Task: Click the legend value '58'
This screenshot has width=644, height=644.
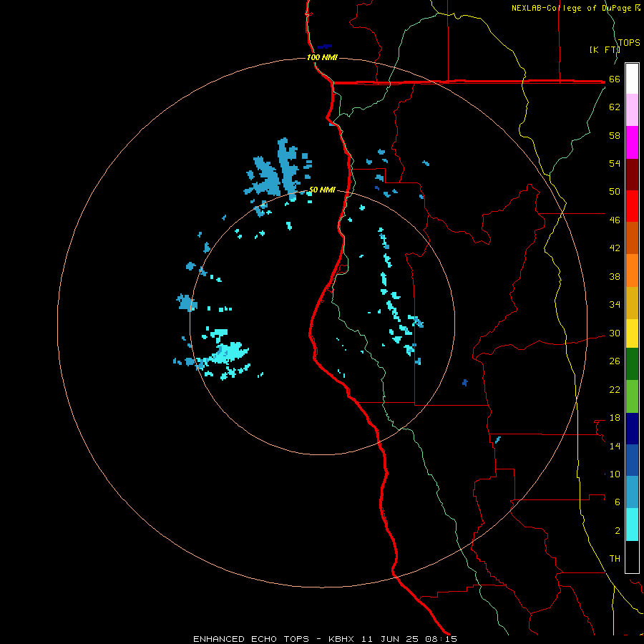Action: 615,135
